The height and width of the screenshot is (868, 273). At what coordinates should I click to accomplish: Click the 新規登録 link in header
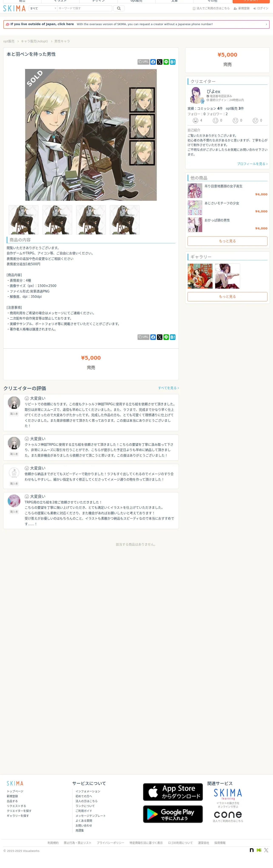click(x=242, y=9)
